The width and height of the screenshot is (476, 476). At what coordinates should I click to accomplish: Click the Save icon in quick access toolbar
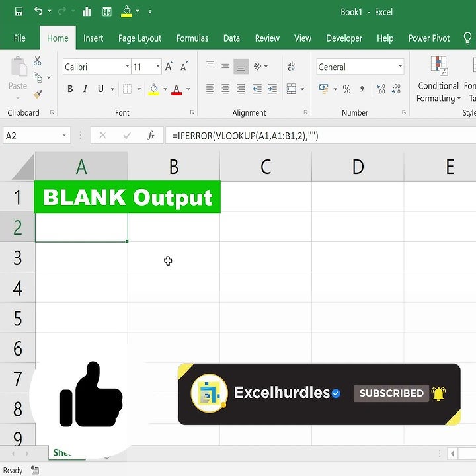coord(19,11)
